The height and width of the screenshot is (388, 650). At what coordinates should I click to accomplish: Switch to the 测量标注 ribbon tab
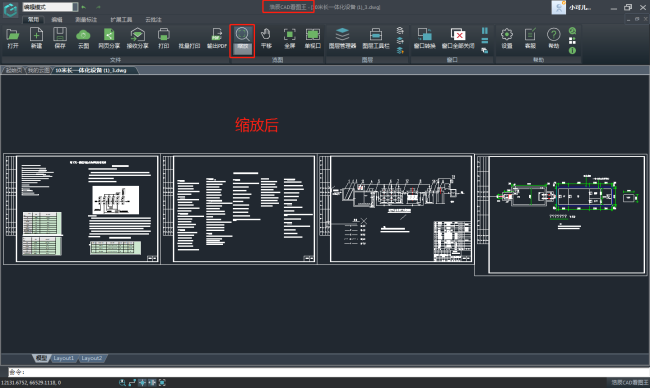(x=86, y=19)
